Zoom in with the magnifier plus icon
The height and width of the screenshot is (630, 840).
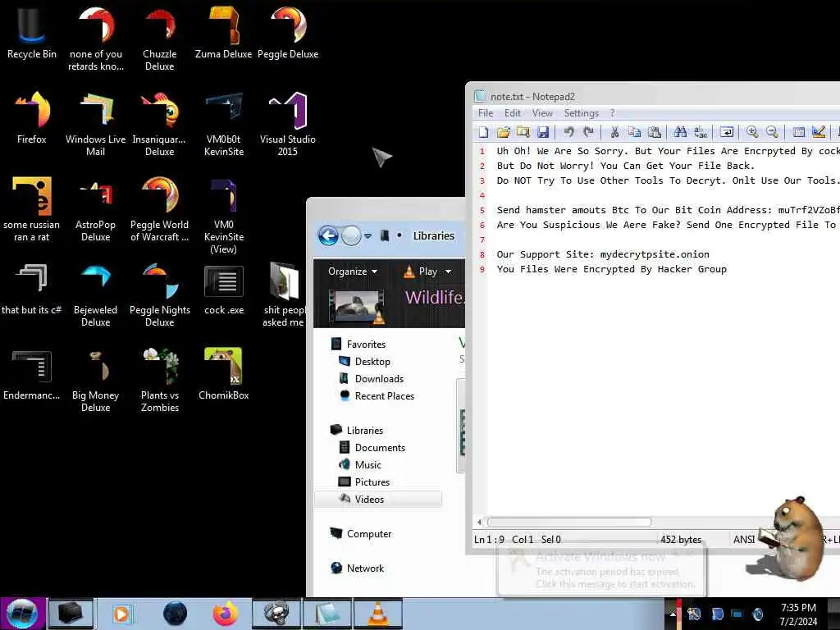pos(752,132)
